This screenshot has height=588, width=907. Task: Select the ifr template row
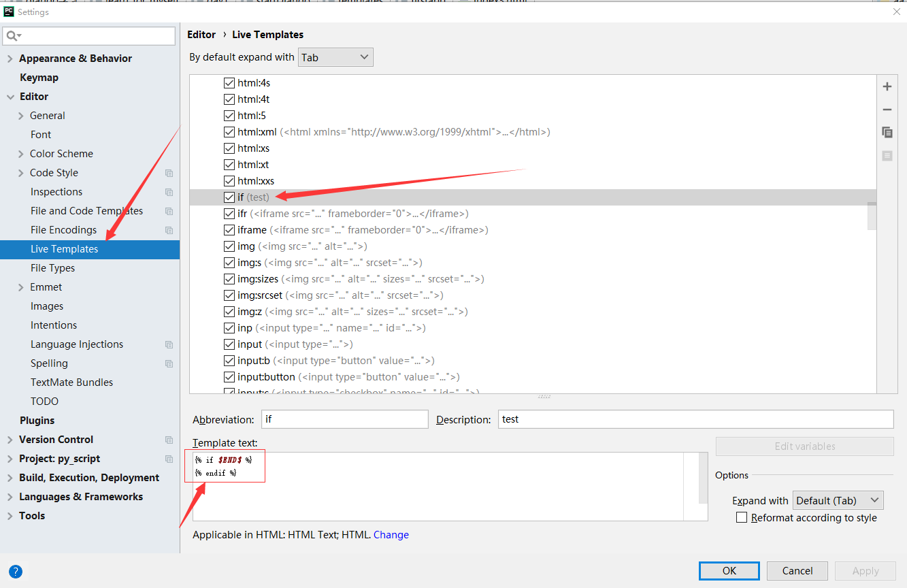point(532,214)
